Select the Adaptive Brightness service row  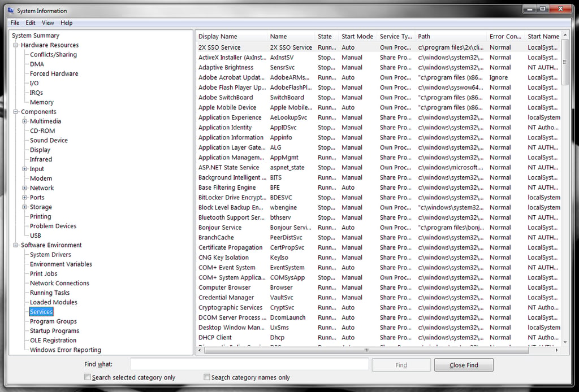pos(378,67)
